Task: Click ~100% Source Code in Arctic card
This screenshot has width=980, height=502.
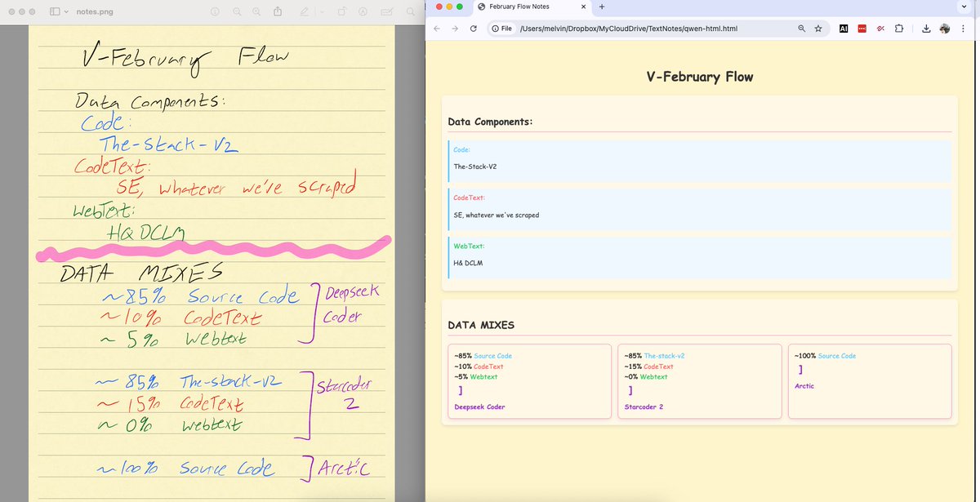Action: (x=825, y=356)
